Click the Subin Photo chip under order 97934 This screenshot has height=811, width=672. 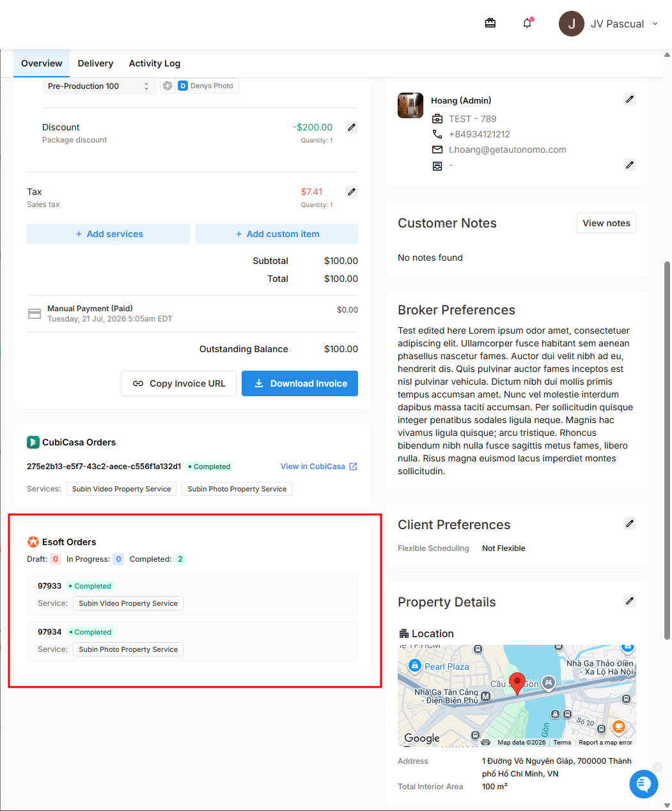pos(128,649)
